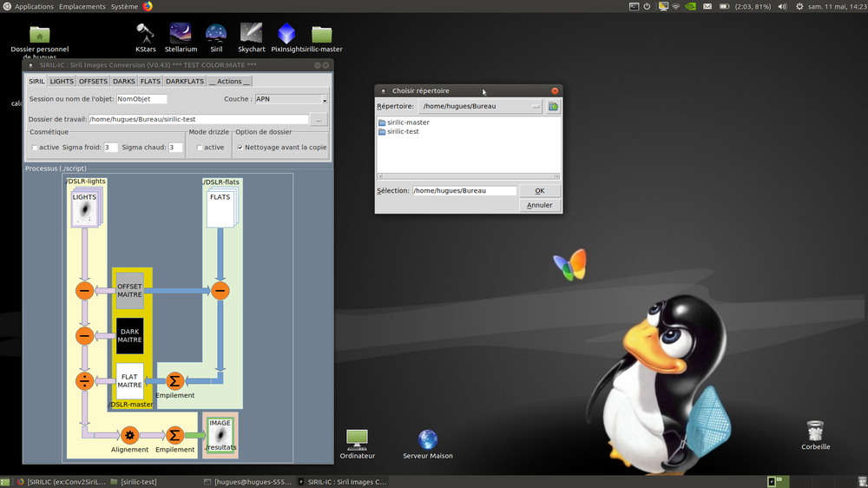Click the FLATS image stack icon
The image size is (868, 488).
point(221,208)
